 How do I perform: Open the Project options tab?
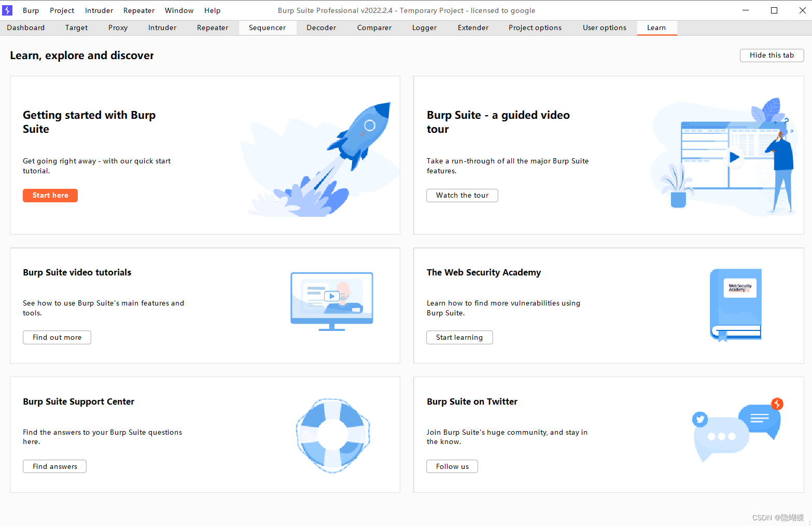(535, 28)
